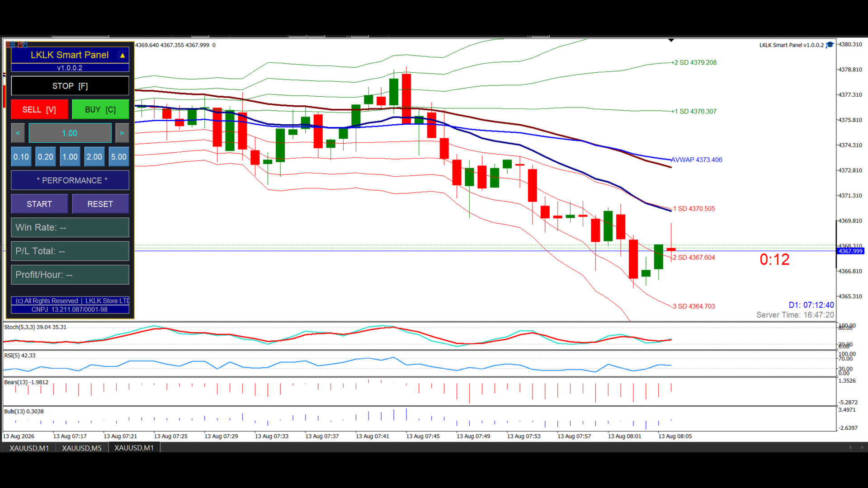
Task: Decrease lot size with left arrow
Action: point(18,133)
